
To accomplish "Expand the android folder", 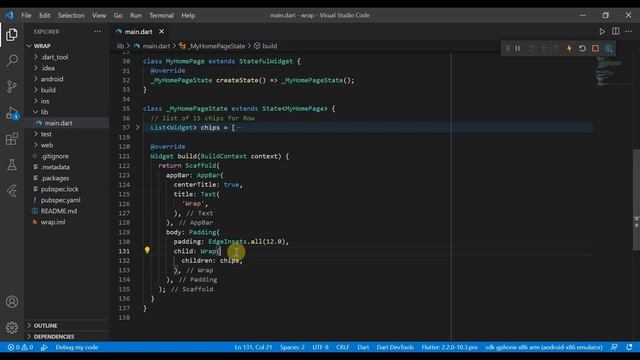I will (51, 79).
